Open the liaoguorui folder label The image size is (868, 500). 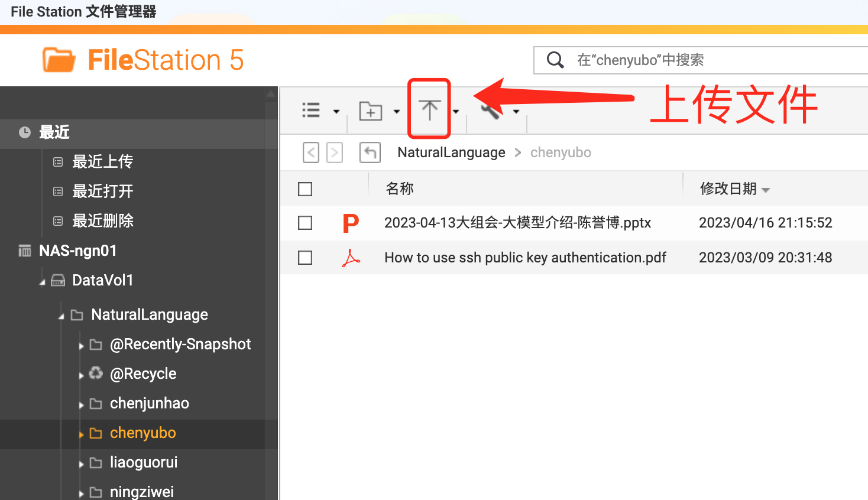click(x=144, y=462)
